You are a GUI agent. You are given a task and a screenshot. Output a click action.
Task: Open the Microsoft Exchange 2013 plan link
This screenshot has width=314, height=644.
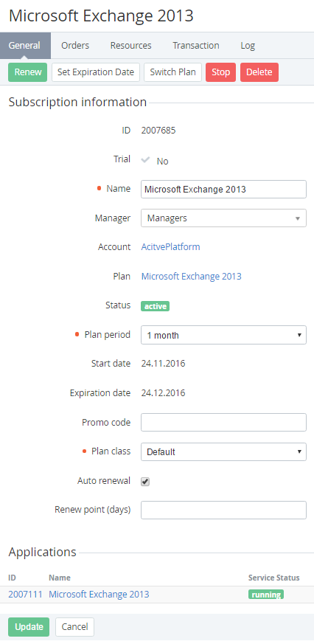(191, 277)
